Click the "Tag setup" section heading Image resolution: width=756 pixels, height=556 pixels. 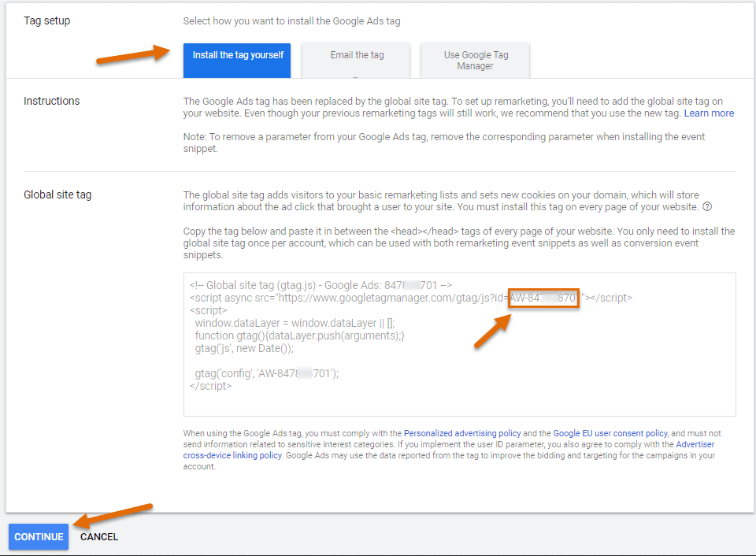pos(46,20)
